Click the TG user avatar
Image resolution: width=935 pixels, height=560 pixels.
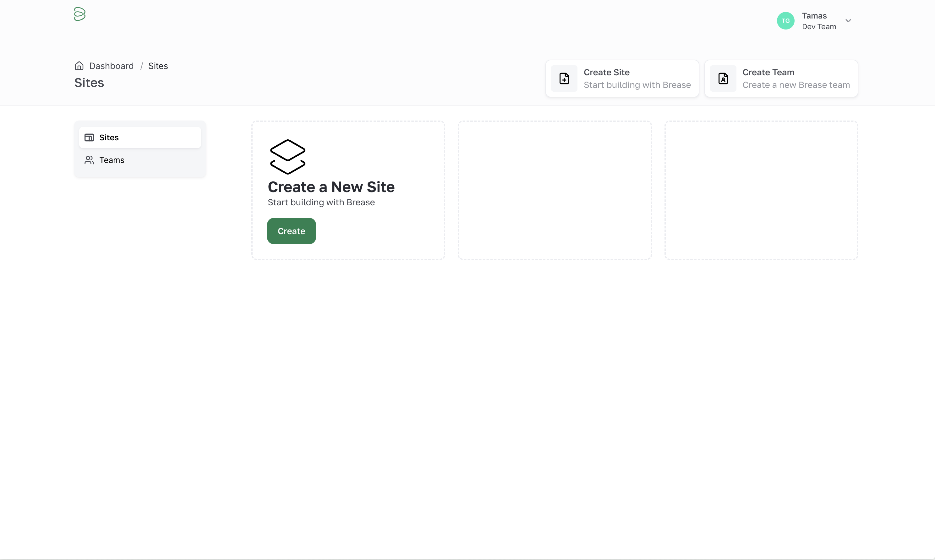point(785,21)
